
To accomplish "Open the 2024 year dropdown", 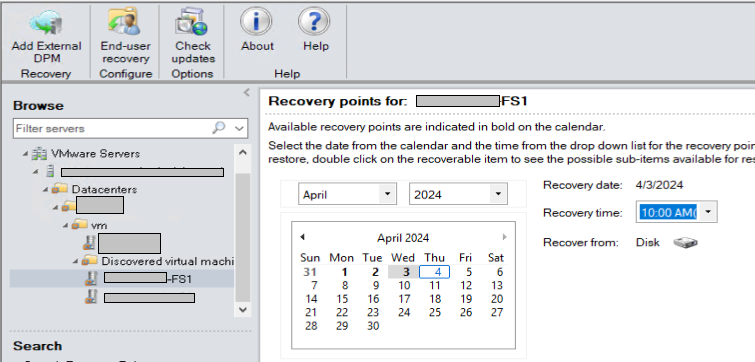I will pos(497,194).
